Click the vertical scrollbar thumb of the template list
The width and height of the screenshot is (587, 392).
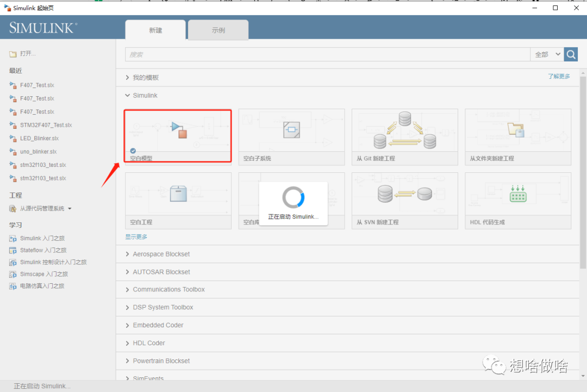click(583, 172)
